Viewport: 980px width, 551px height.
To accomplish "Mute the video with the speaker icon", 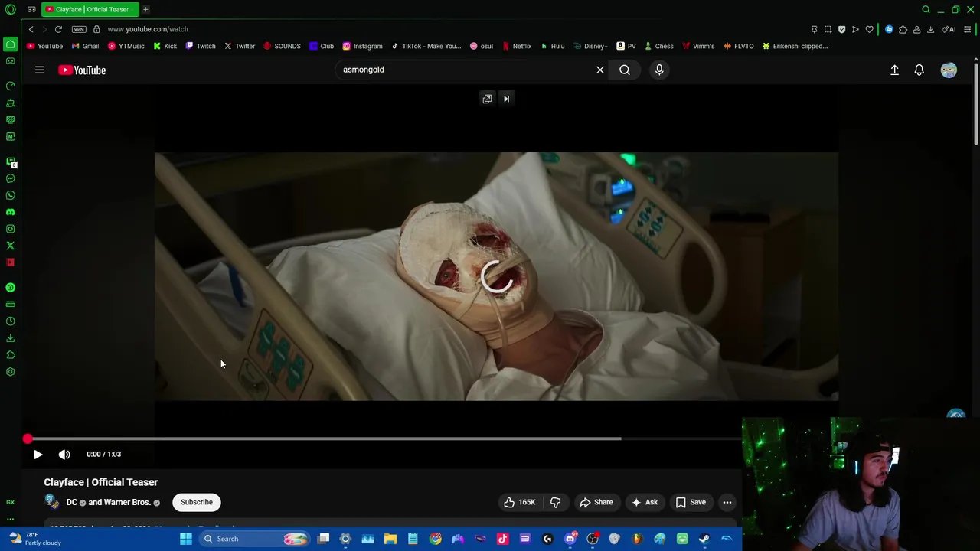I will coord(64,454).
